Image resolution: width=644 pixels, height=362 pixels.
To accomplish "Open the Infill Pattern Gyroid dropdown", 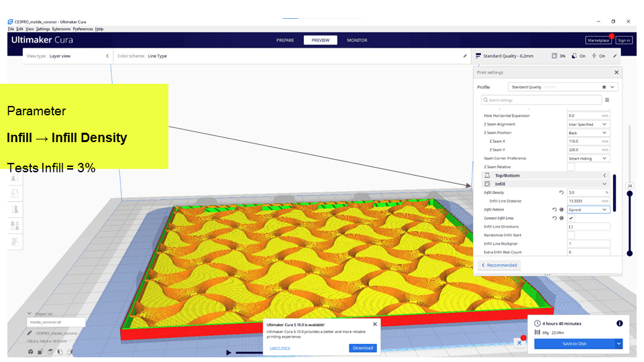I will tap(588, 209).
